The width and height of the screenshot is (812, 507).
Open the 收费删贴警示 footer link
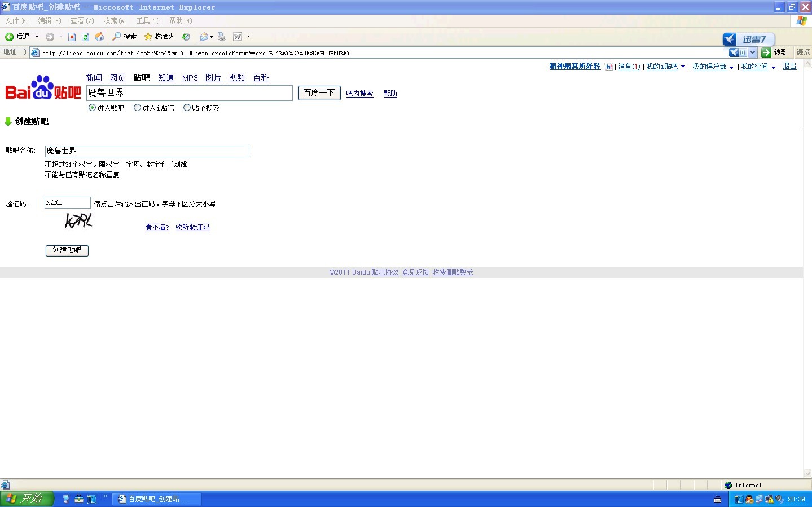[453, 272]
